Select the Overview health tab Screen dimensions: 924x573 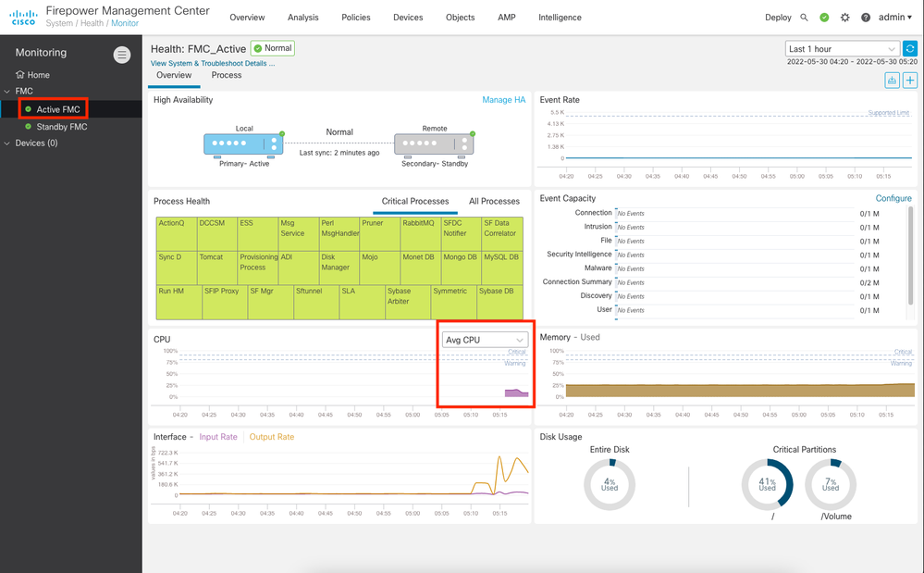pos(174,75)
